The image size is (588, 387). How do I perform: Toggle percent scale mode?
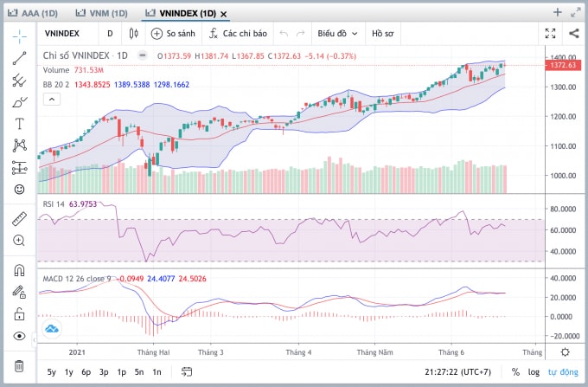click(515, 372)
